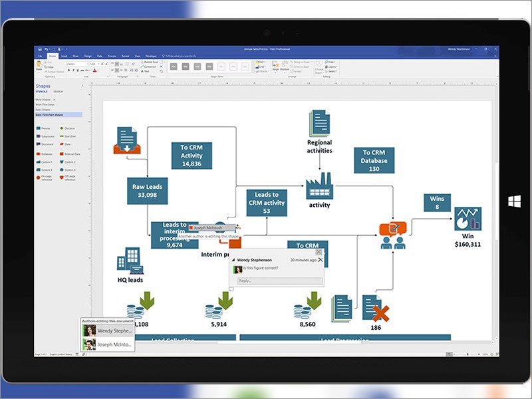
Task: Select the factory activity shape on canvas
Action: (x=319, y=186)
